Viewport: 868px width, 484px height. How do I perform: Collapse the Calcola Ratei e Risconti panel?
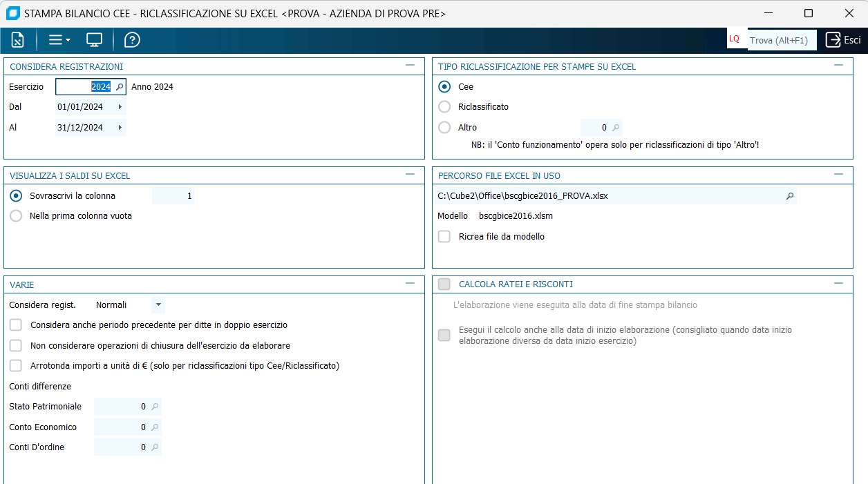point(839,283)
